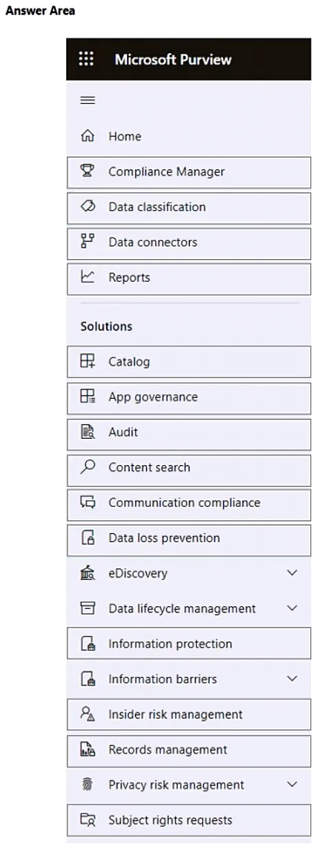Click the Information protection lock icon
This screenshot has height=868, width=335.
(x=88, y=644)
